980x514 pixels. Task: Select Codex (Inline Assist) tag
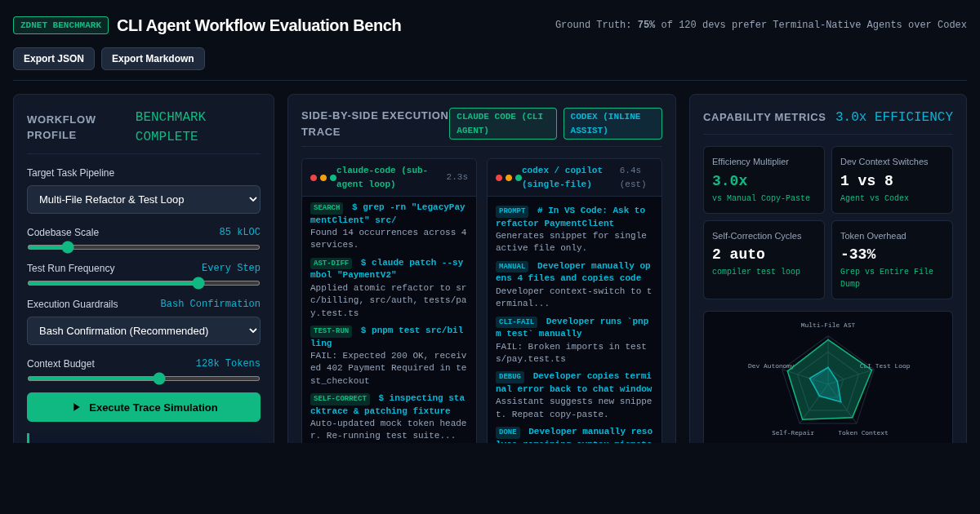coord(612,123)
